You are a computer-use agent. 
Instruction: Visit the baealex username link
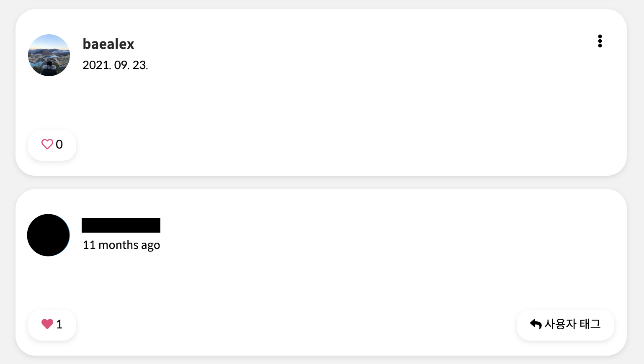pyautogui.click(x=108, y=44)
